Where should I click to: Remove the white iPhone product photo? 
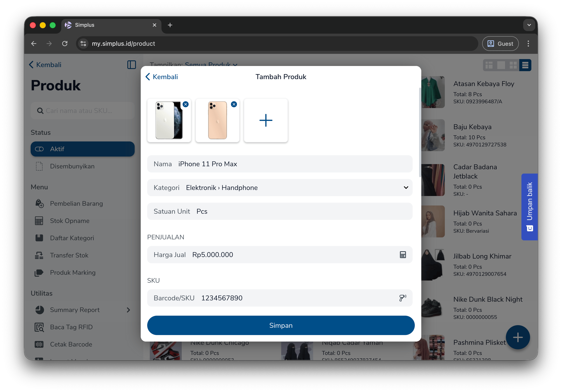[186, 104]
